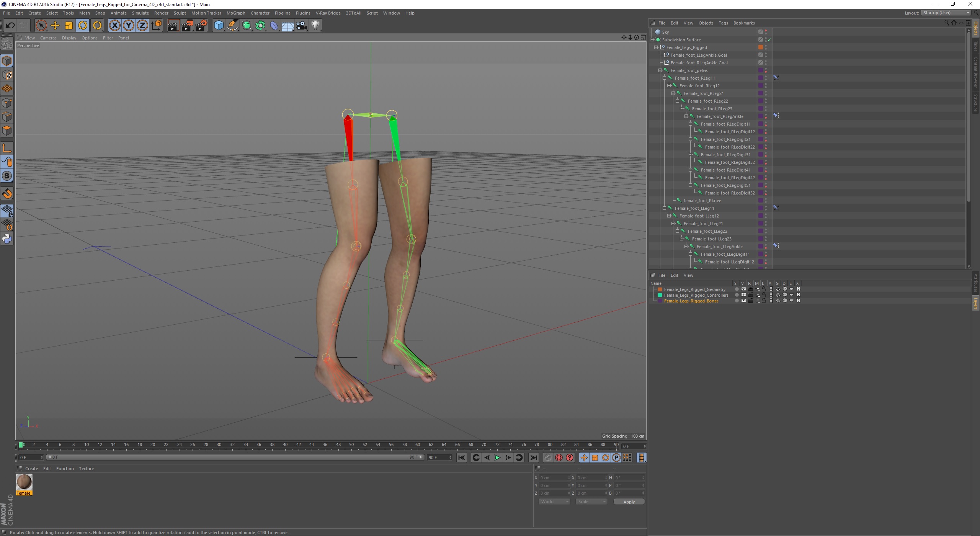Screen dimensions: 980x536
Task: Open the World coordinate dropdown
Action: (554, 502)
